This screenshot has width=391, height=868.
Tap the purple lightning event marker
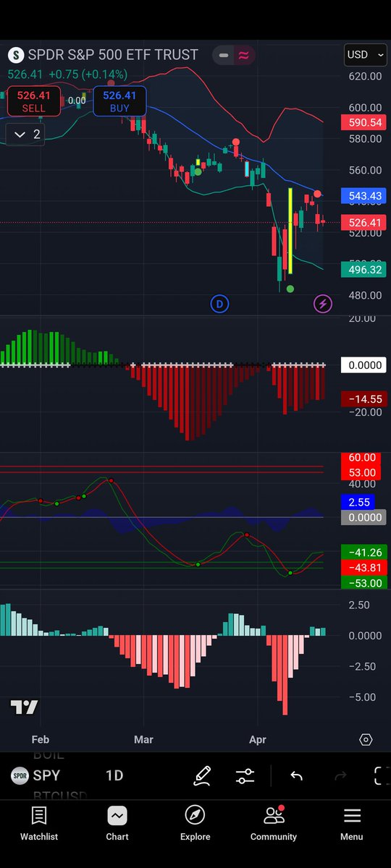coord(323,304)
